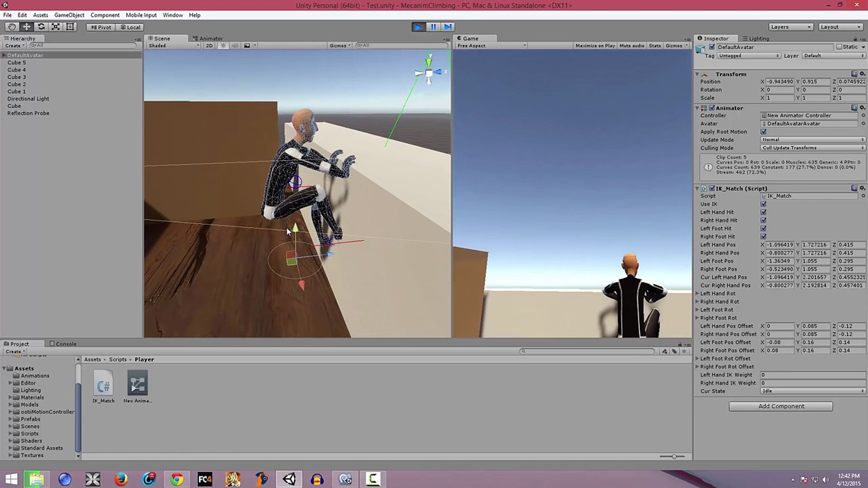
Task: Open the Unity icon in taskbar
Action: point(289,479)
